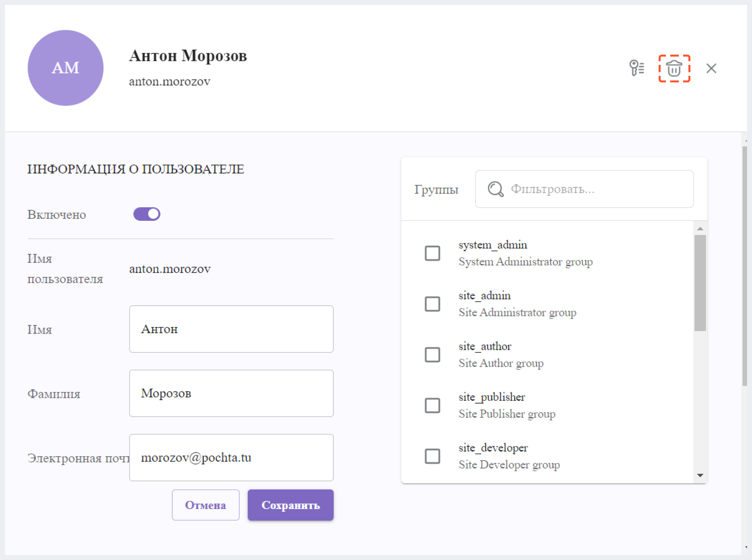The height and width of the screenshot is (560, 752).
Task: Open the permissions key icon
Action: tap(636, 68)
